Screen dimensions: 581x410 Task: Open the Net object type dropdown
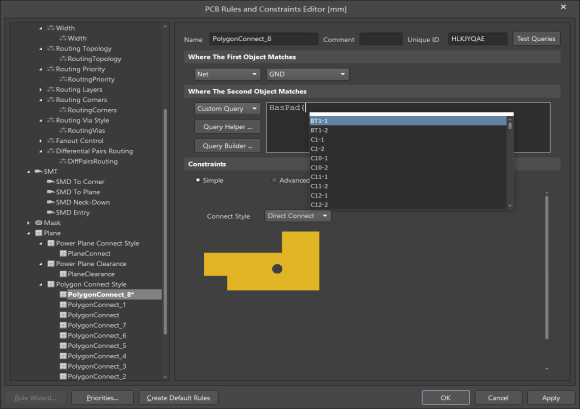pos(227,74)
